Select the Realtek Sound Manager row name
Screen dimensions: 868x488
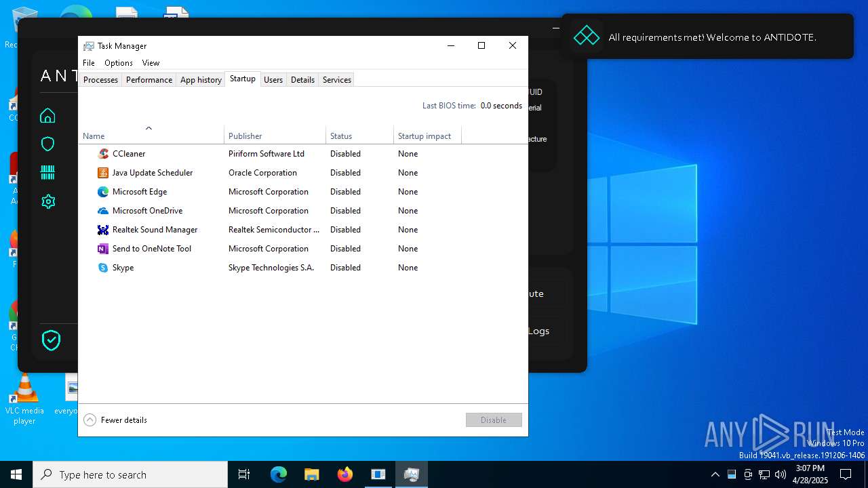coord(155,230)
